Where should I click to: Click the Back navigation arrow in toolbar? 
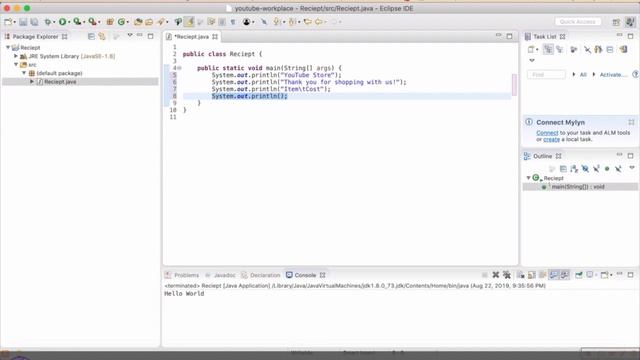coord(318,22)
